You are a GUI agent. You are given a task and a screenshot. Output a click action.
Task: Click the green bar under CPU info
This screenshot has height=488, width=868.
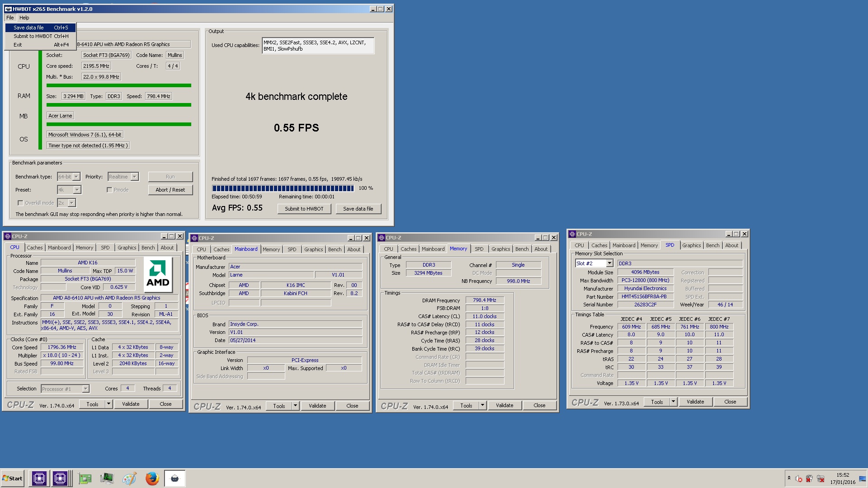click(119, 85)
